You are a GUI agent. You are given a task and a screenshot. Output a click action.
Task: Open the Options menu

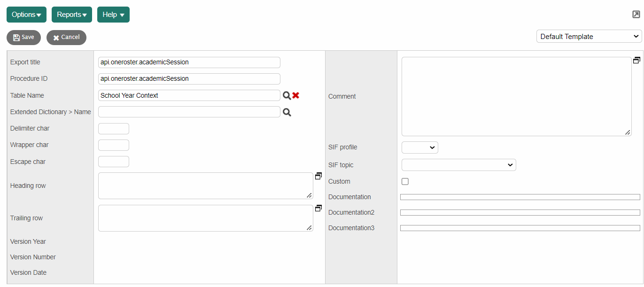pyautogui.click(x=26, y=15)
